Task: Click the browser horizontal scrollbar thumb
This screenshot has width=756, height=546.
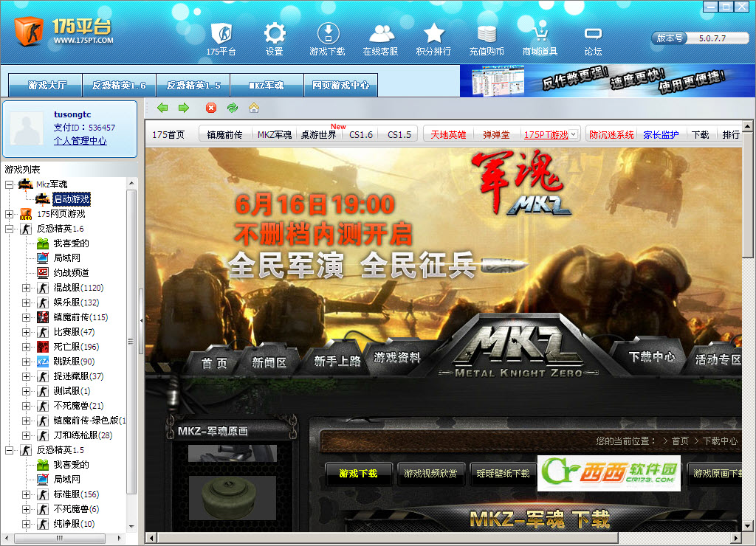Action: [x=388, y=538]
